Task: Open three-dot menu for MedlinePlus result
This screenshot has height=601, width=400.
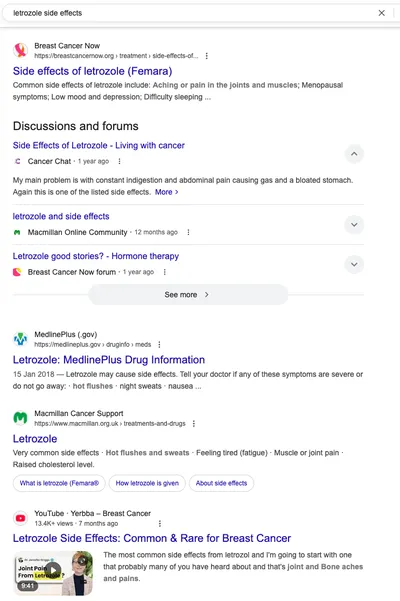Action: [159, 345]
